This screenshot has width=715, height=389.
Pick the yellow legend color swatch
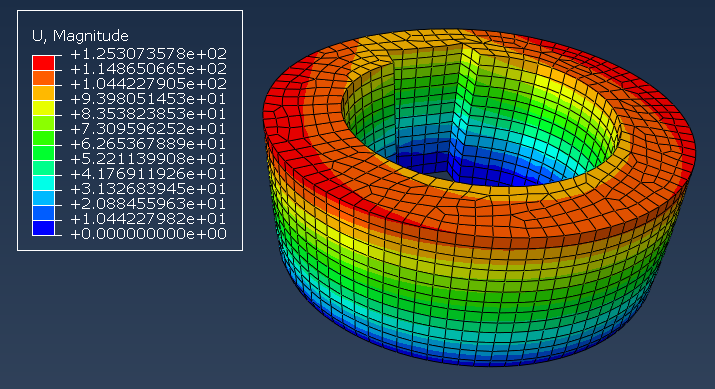pyautogui.click(x=43, y=108)
